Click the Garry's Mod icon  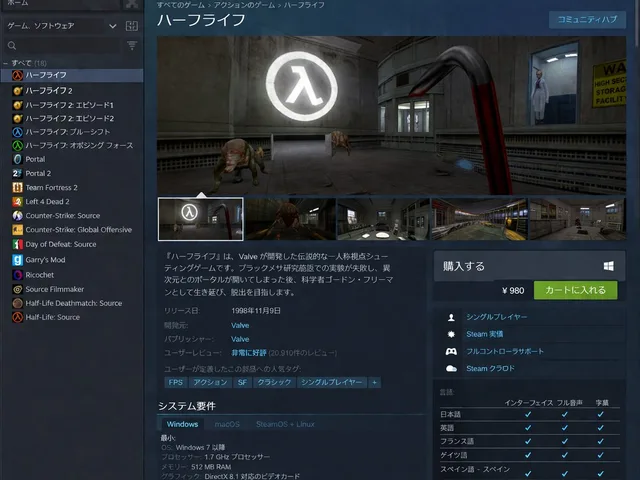tap(18, 260)
